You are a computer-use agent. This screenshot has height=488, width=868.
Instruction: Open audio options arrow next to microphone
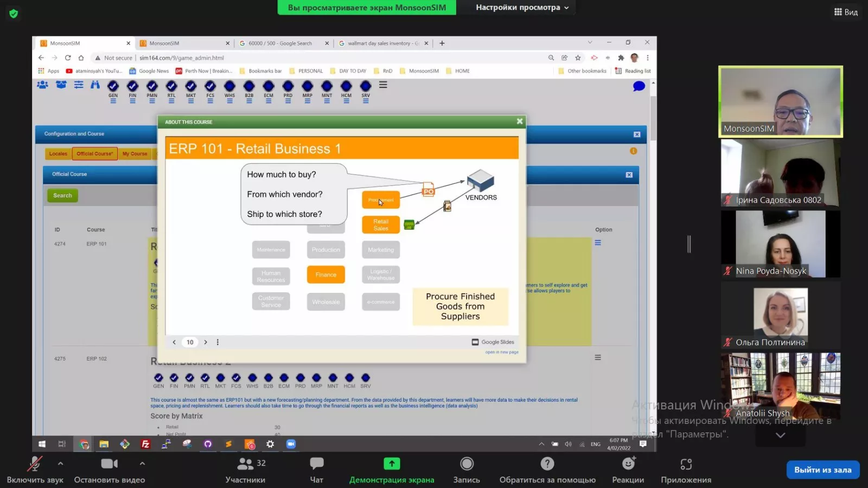coord(60,464)
